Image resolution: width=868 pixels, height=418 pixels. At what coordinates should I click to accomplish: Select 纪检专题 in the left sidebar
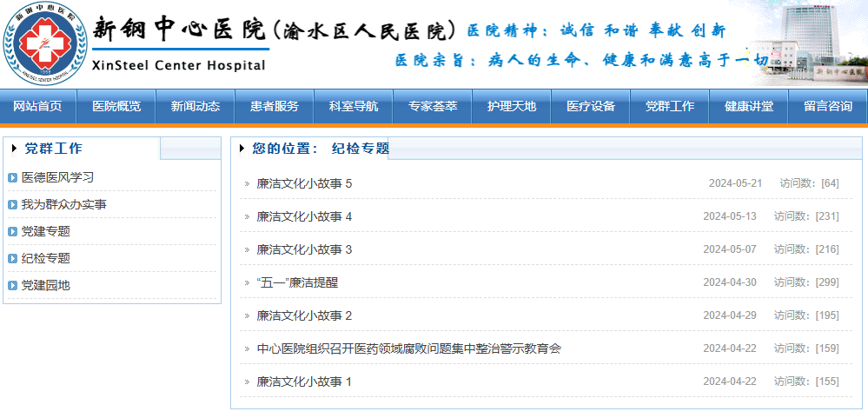tap(46, 259)
